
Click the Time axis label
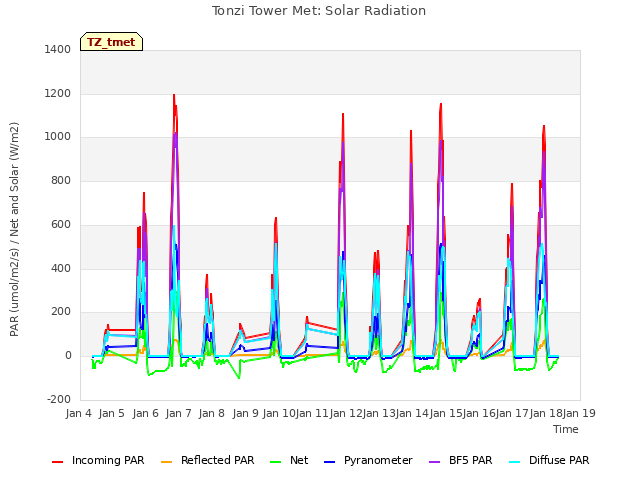(x=566, y=429)
